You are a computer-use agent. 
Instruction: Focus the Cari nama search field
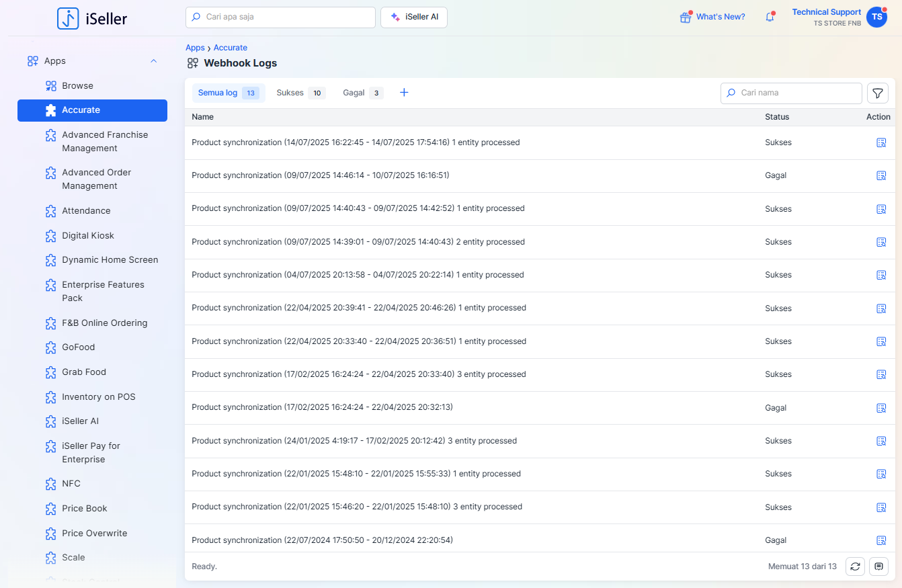(x=791, y=93)
